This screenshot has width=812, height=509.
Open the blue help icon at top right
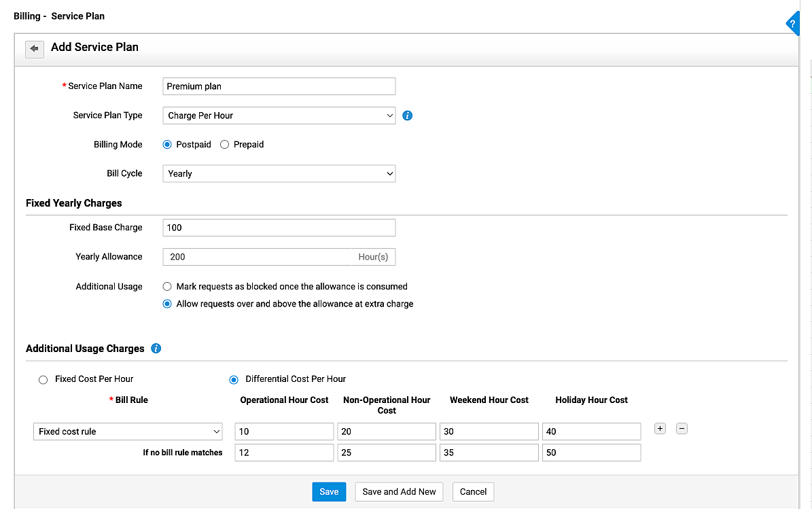click(x=792, y=24)
